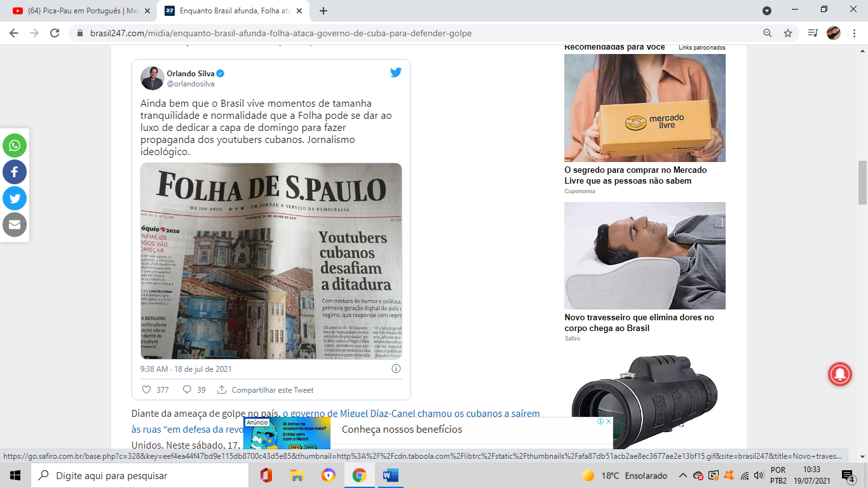Open tweet timestamp 9:38 AM 18 de jul
Screen dimensions: 868x488
click(x=186, y=369)
